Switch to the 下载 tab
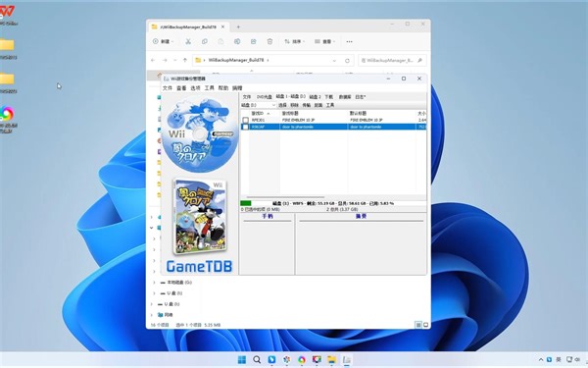 [x=329, y=97]
